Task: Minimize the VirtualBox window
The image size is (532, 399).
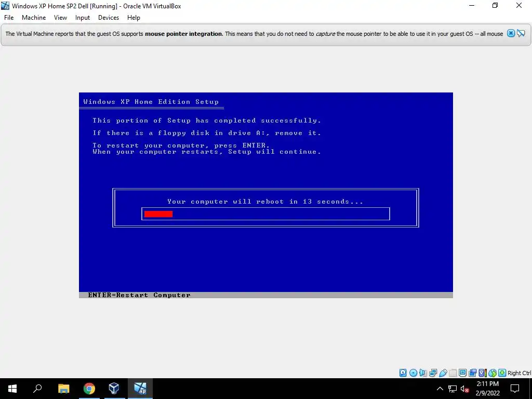Action: (472, 5)
